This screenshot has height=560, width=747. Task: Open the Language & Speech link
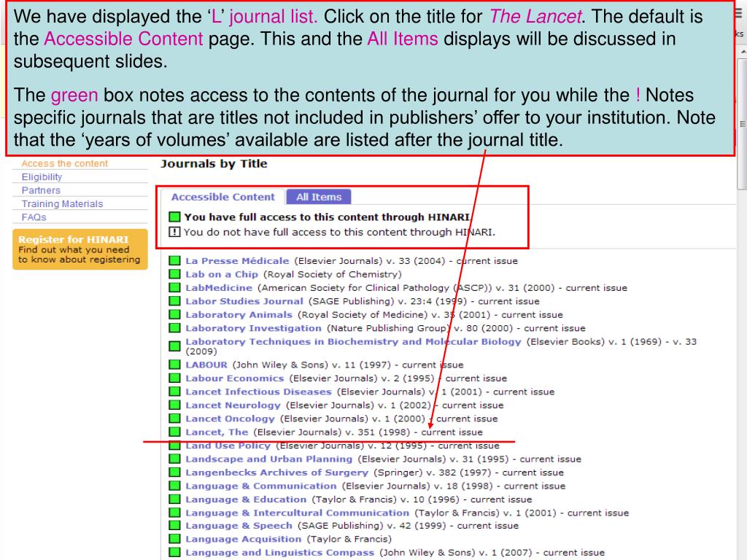(x=239, y=525)
